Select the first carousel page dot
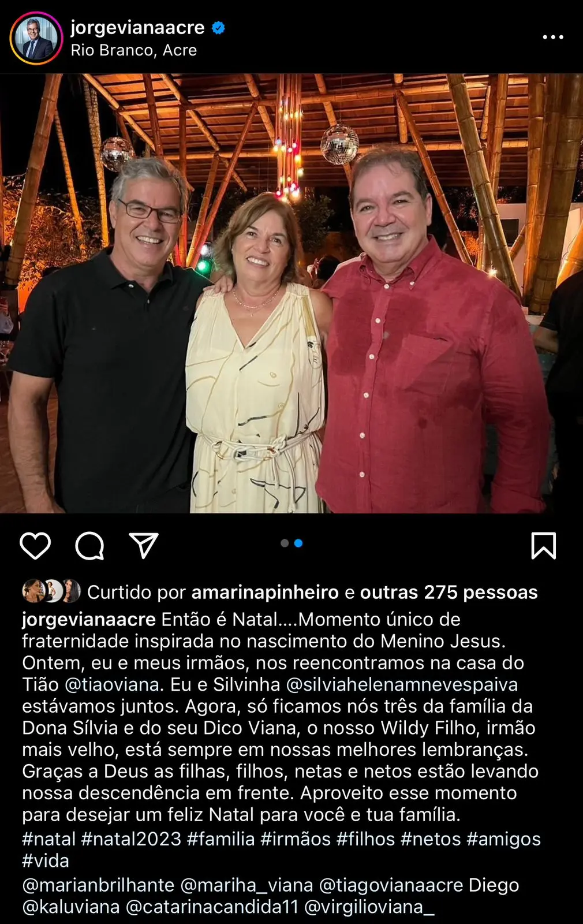Screen dimensions: 583x924 pyautogui.click(x=285, y=543)
